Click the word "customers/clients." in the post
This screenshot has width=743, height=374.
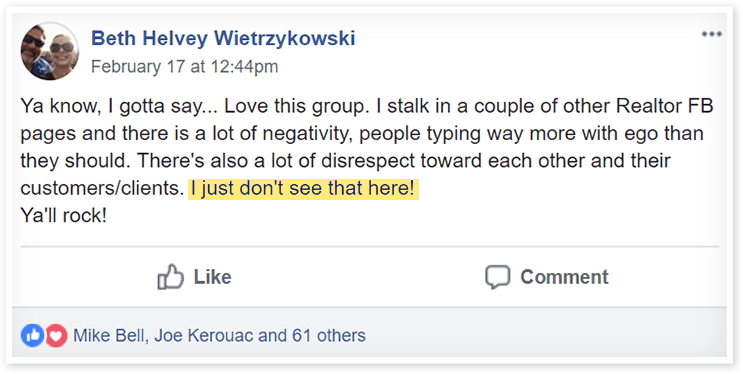(102, 189)
